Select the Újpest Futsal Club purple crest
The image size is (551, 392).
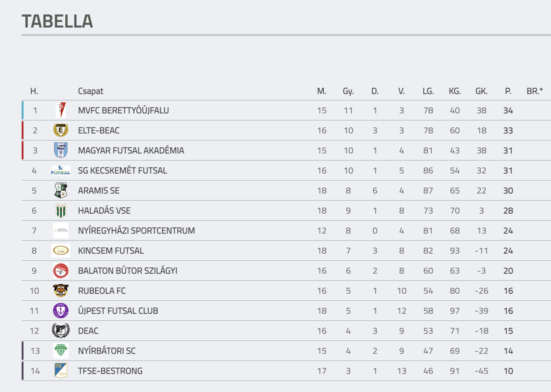click(x=61, y=311)
